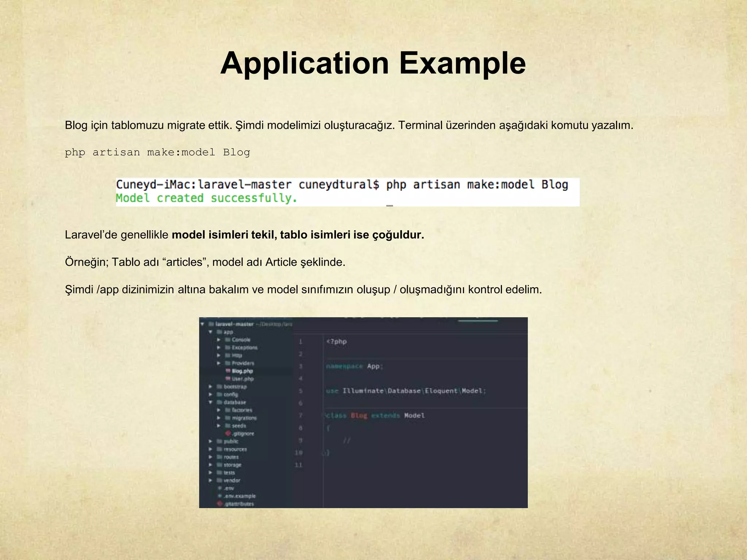Click the Console folder icon
The image size is (747, 560).
(x=228, y=340)
